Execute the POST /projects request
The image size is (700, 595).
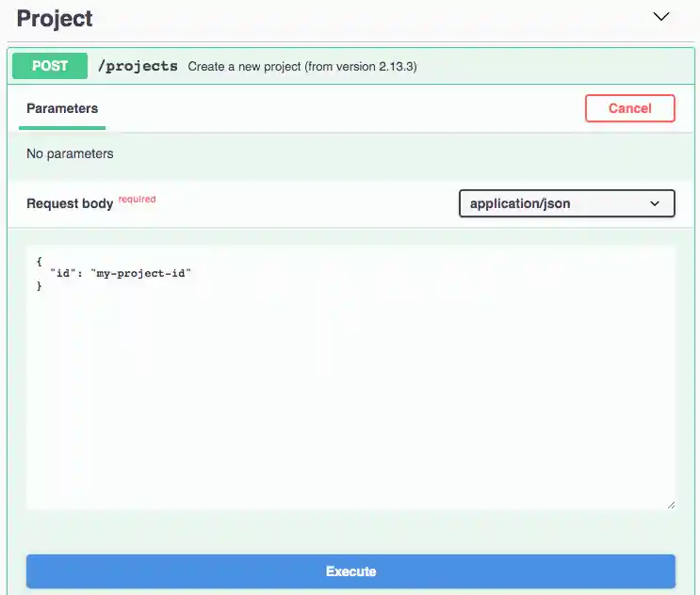pyautogui.click(x=350, y=571)
